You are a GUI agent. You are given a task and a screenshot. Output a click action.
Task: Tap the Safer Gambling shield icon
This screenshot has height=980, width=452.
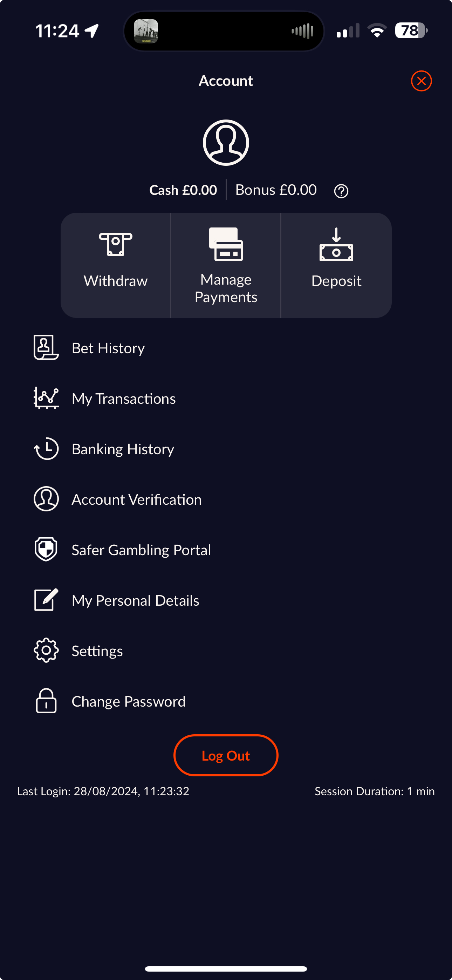pos(46,549)
